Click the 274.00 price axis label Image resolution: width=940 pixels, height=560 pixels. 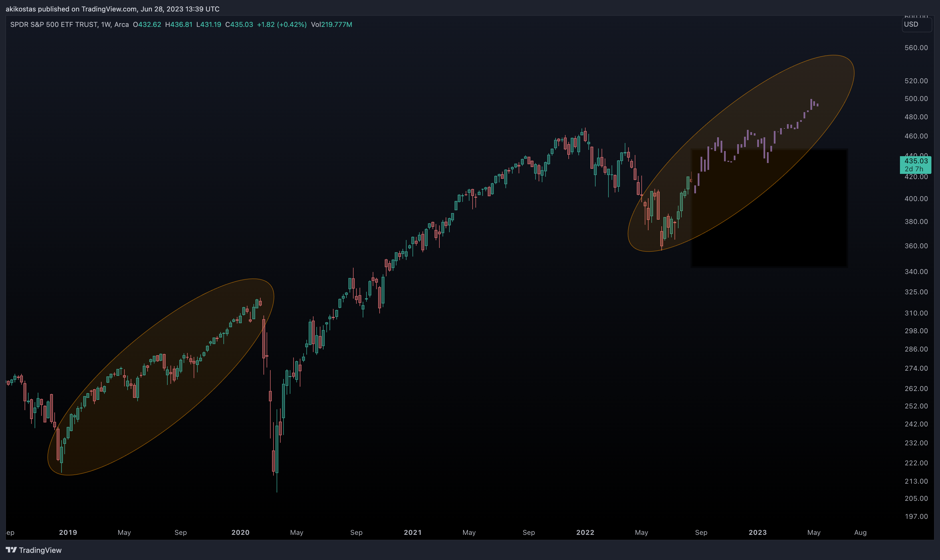pos(916,368)
